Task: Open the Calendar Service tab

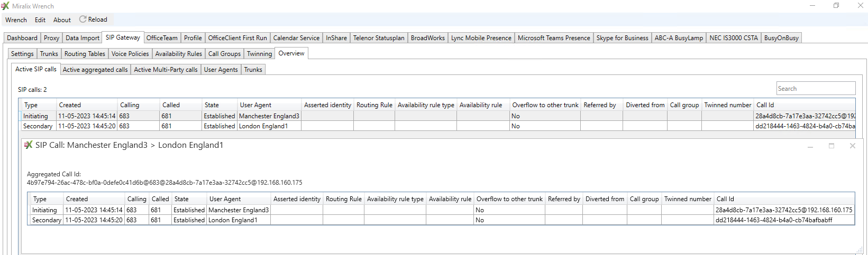Action: tap(296, 38)
